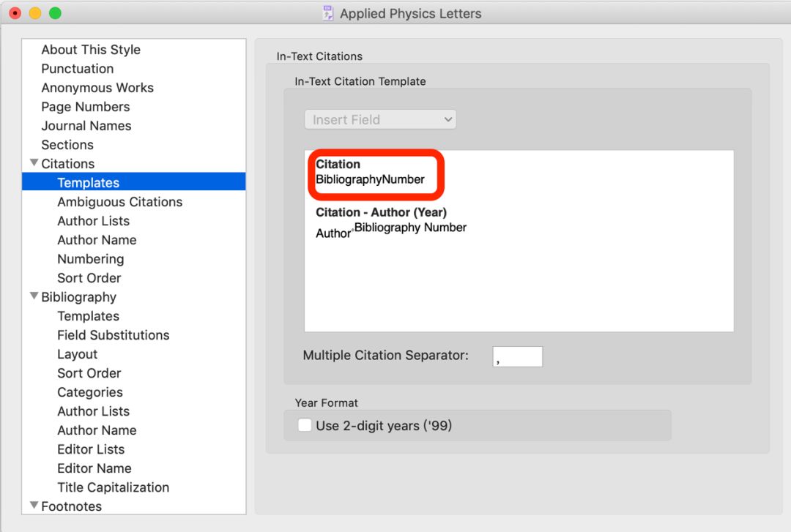The width and height of the screenshot is (791, 532).
Task: Click the Applied Physics Letters document icon
Action: tap(328, 13)
